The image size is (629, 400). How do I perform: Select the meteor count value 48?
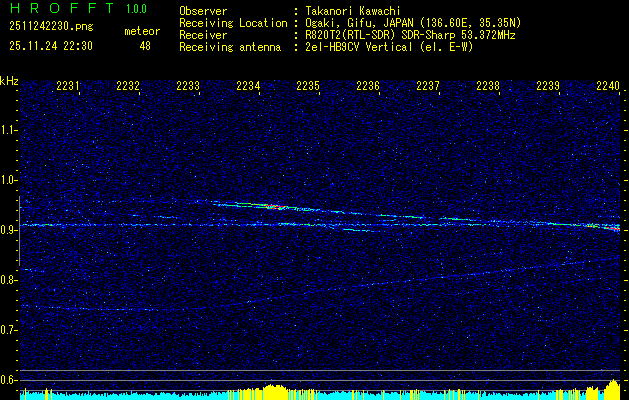click(146, 46)
